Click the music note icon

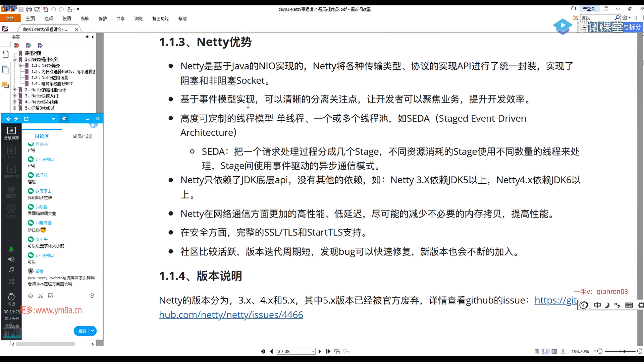click(x=11, y=269)
